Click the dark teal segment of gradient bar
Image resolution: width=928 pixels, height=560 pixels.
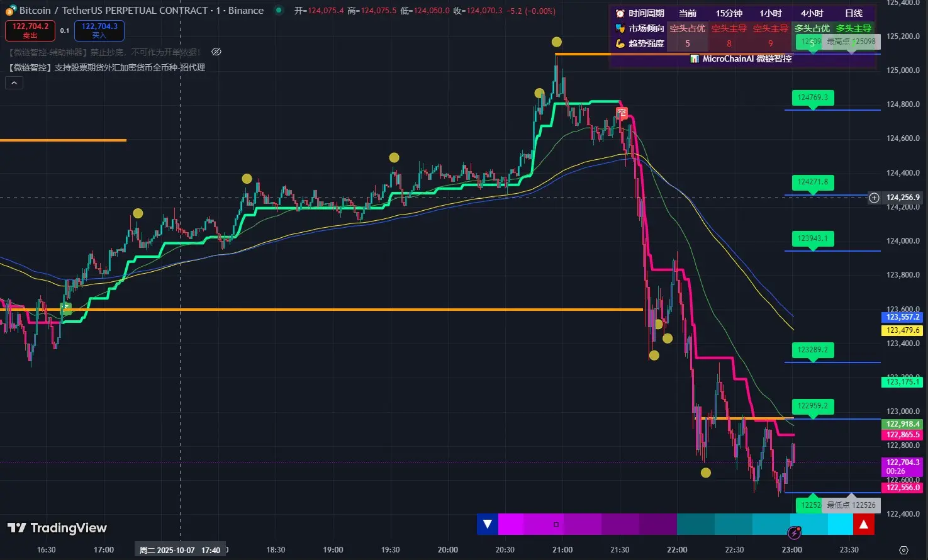pos(695,524)
